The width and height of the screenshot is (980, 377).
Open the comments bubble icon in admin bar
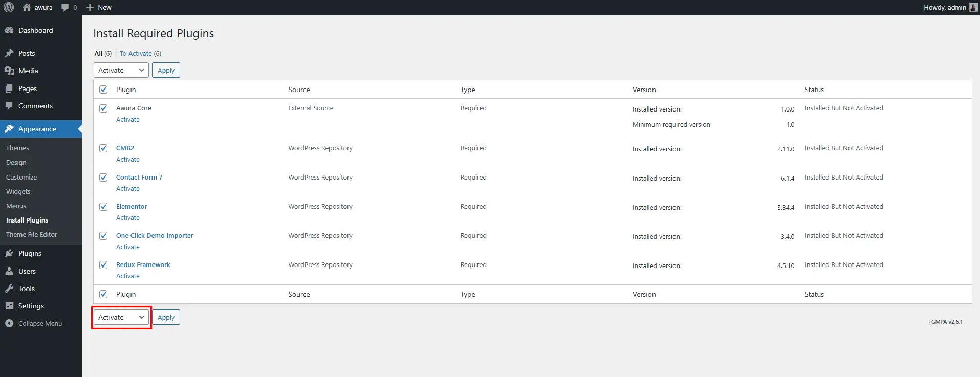pos(65,8)
